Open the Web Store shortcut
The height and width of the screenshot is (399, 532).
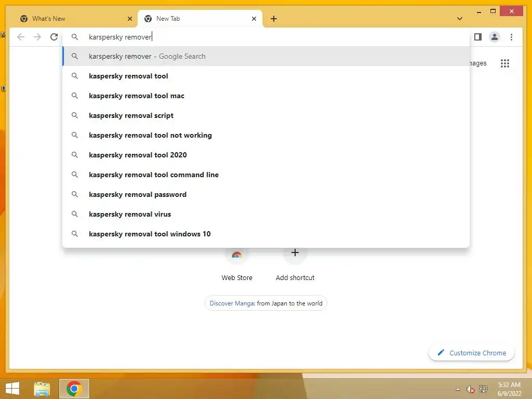click(x=237, y=265)
